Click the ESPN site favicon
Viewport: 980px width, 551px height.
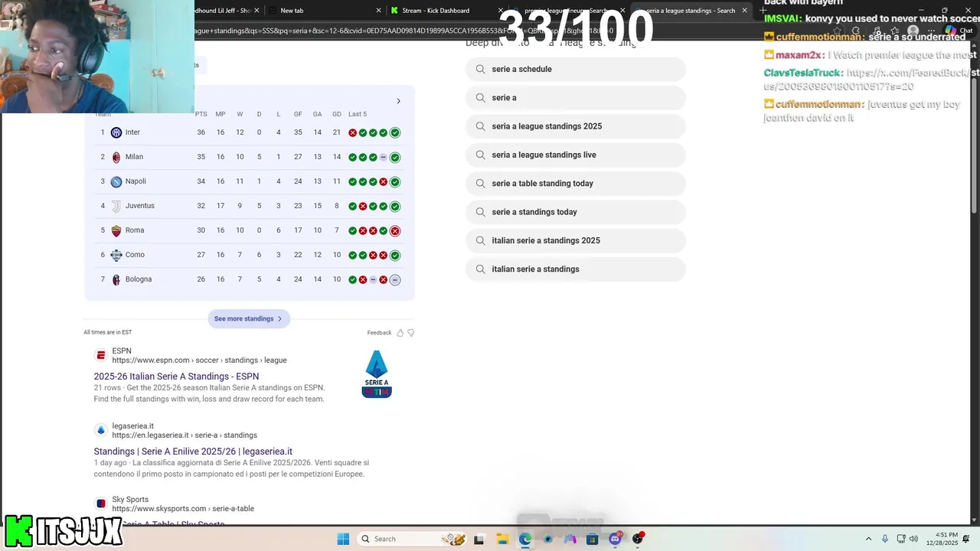100,355
